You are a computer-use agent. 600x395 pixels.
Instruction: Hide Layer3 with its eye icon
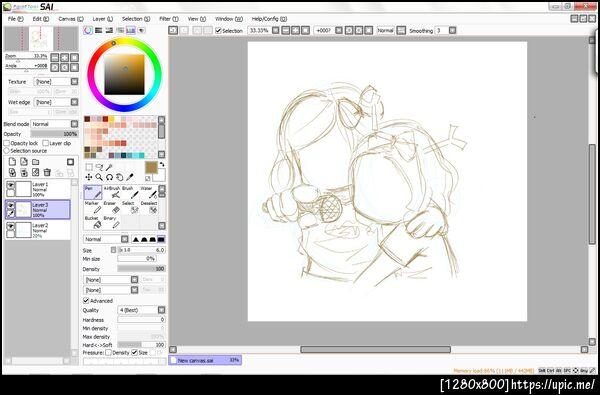pos(11,206)
